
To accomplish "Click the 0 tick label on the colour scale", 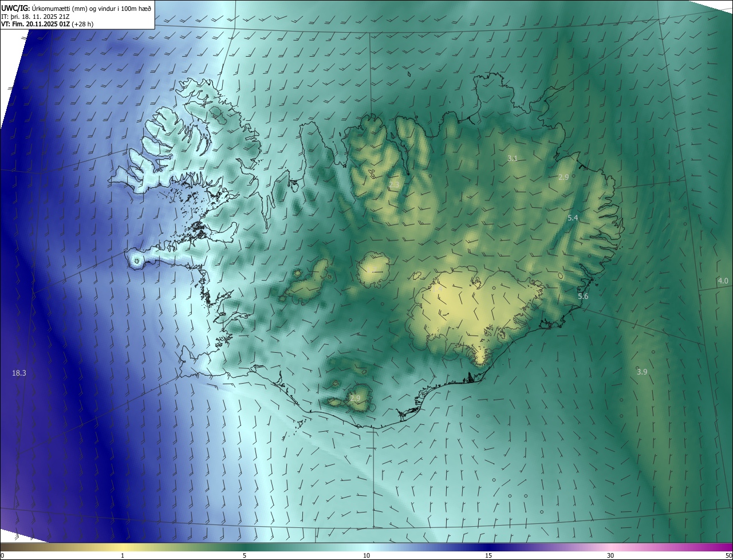I will 2,555.
